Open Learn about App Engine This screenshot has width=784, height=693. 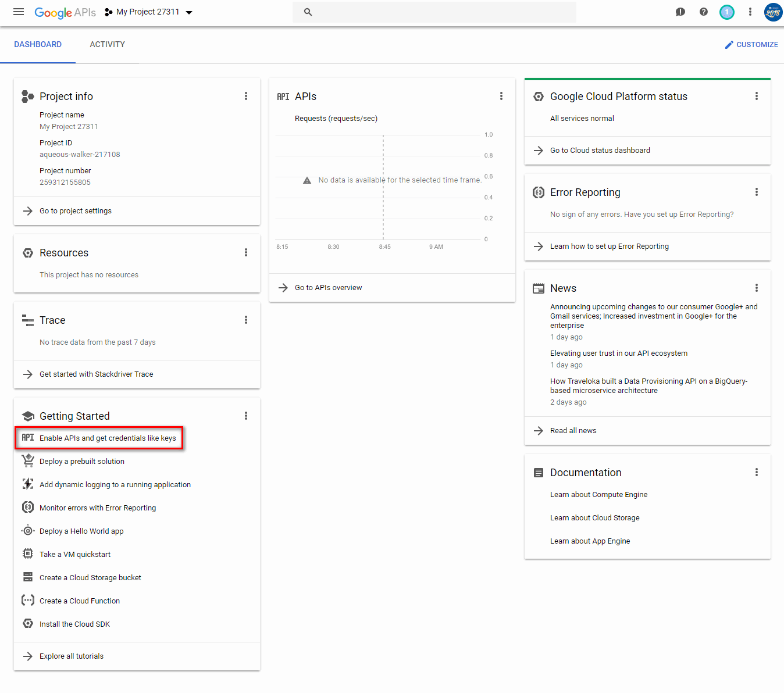590,541
